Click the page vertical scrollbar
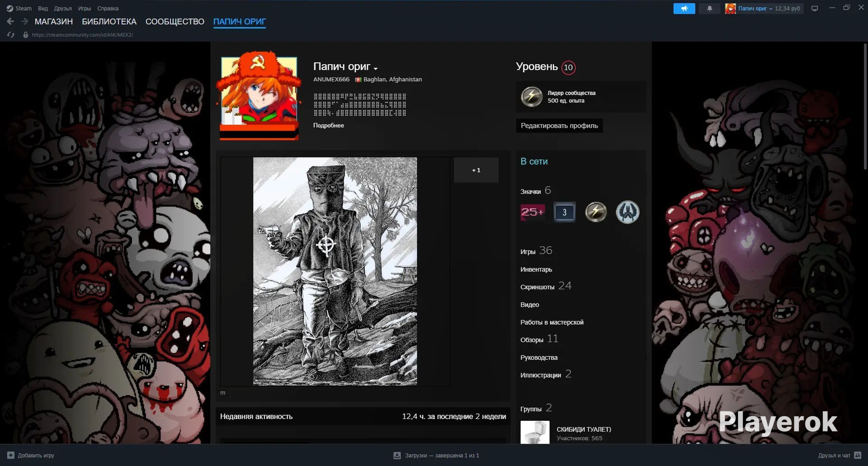The image size is (868, 466). [x=865, y=107]
